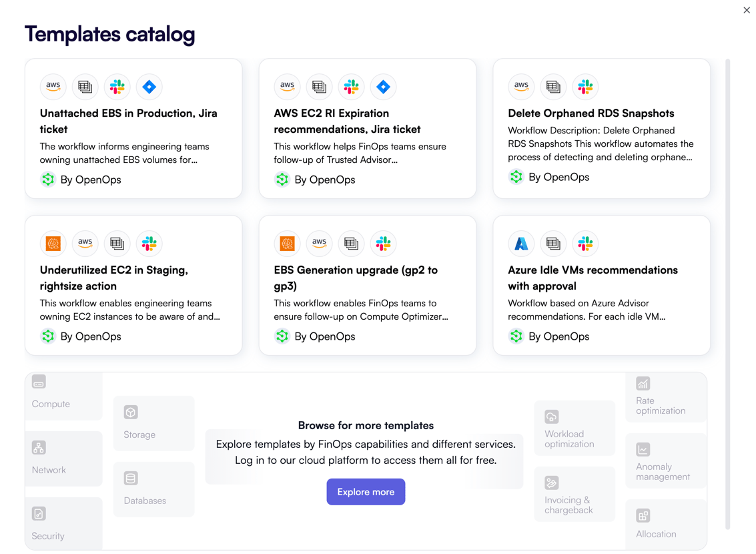Click AWS icon on Orphaned RDS Snapshots card
Viewport: 756px width, 554px height.
(521, 87)
